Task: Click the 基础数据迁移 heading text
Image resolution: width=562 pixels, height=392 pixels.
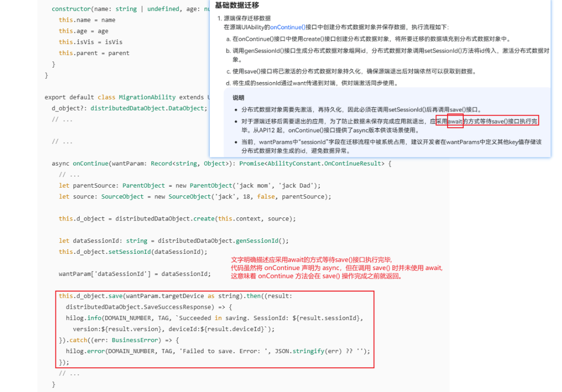Action: tap(237, 6)
